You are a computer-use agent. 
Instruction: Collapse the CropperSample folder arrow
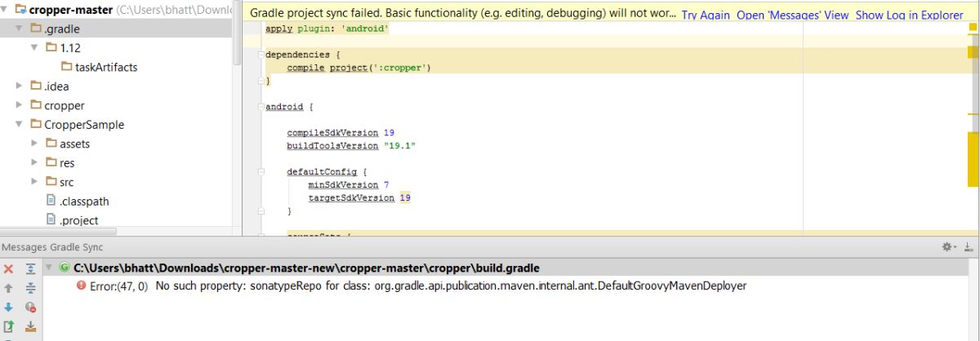pos(20,125)
